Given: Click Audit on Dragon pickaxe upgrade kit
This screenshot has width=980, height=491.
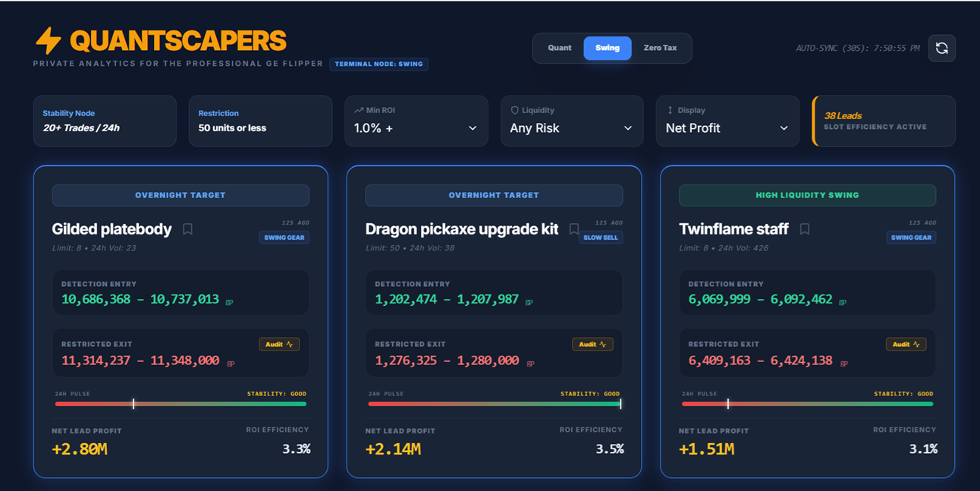Looking at the screenshot, I should 592,345.
